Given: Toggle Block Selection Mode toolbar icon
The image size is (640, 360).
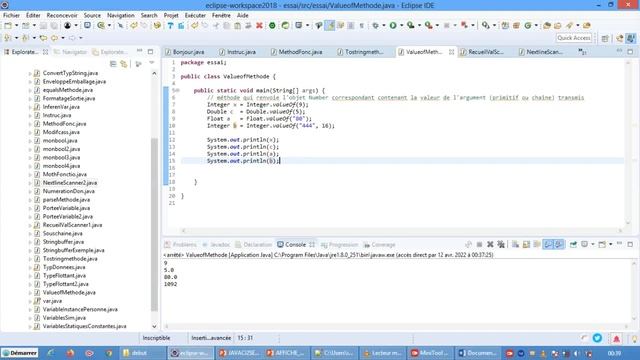Looking at the screenshot, I should point(351,25).
